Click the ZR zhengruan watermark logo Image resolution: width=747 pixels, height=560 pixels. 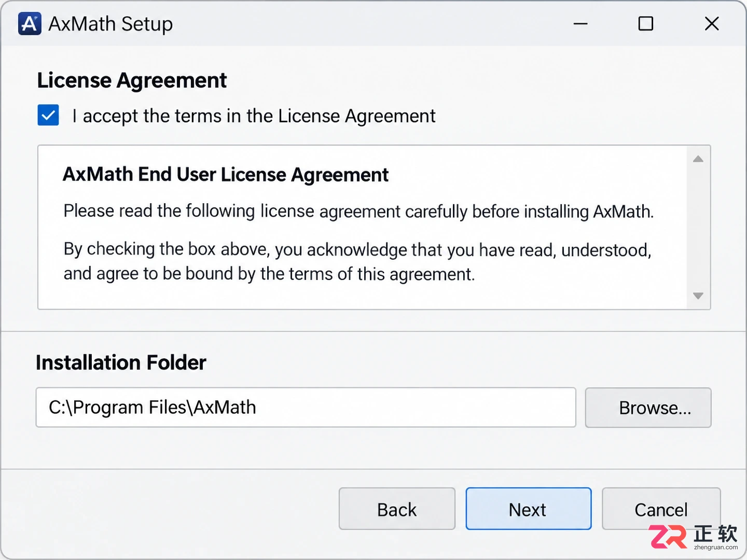point(694,537)
